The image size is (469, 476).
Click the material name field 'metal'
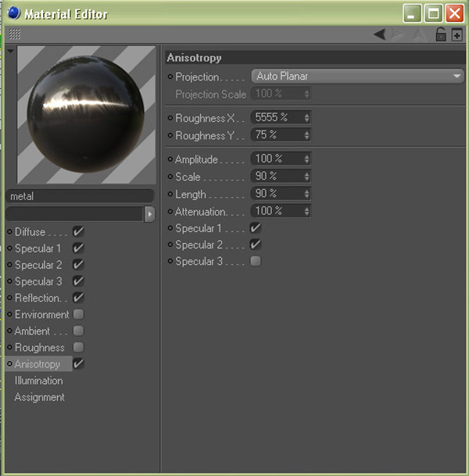pos(80,196)
